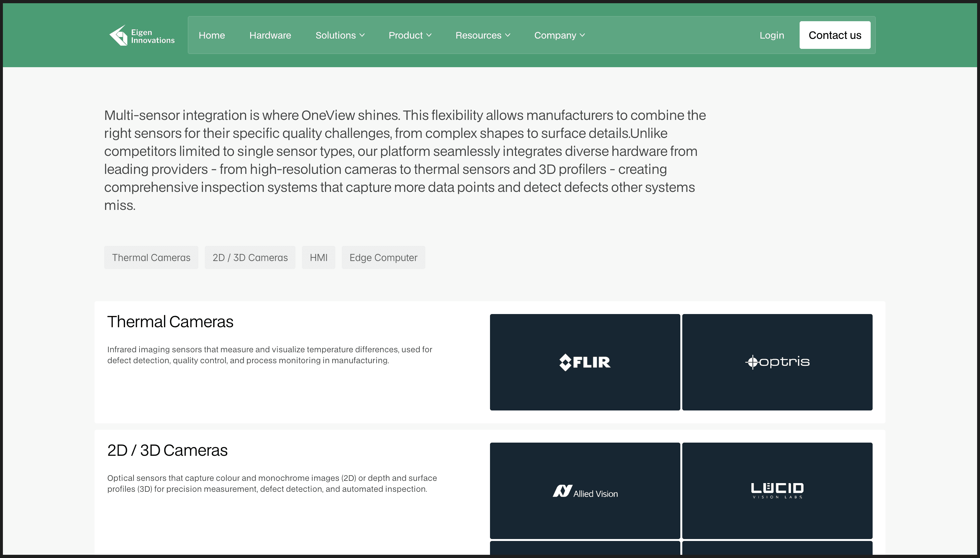Click the Login link
980x558 pixels.
pos(772,35)
